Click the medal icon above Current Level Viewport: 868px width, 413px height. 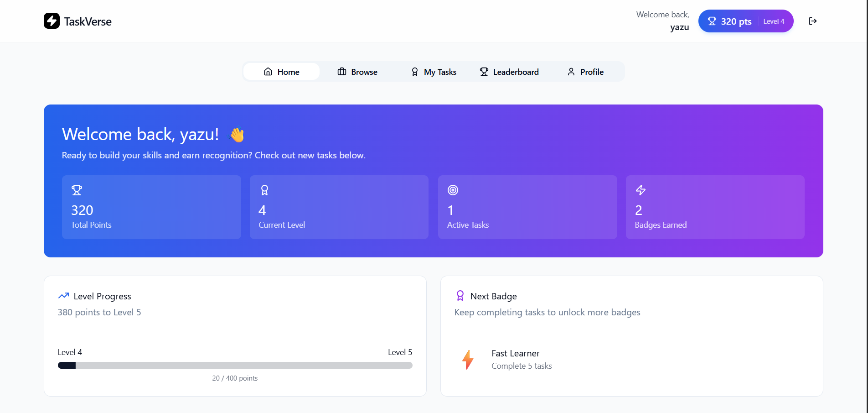[x=264, y=190]
